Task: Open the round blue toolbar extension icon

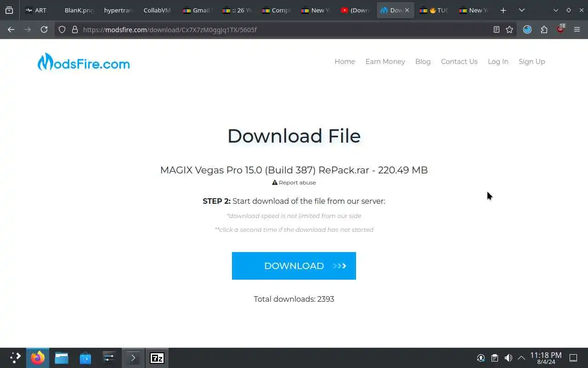Action: coord(527,29)
